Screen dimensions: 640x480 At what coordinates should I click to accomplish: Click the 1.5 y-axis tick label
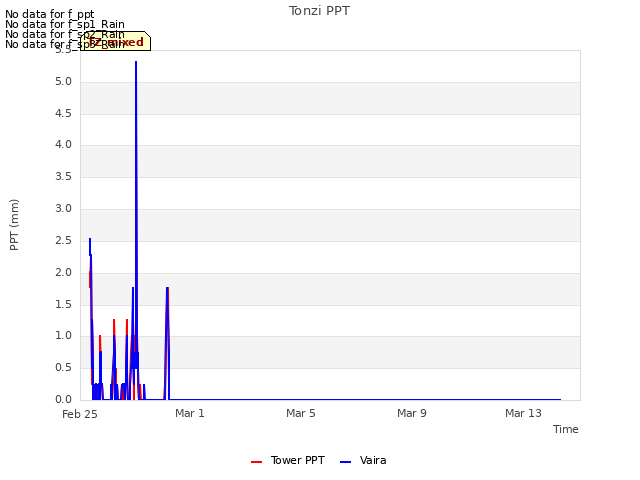63,304
